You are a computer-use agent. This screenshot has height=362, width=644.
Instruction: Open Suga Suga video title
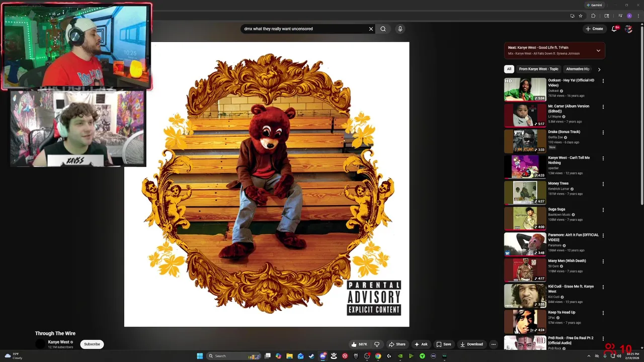[x=556, y=209]
